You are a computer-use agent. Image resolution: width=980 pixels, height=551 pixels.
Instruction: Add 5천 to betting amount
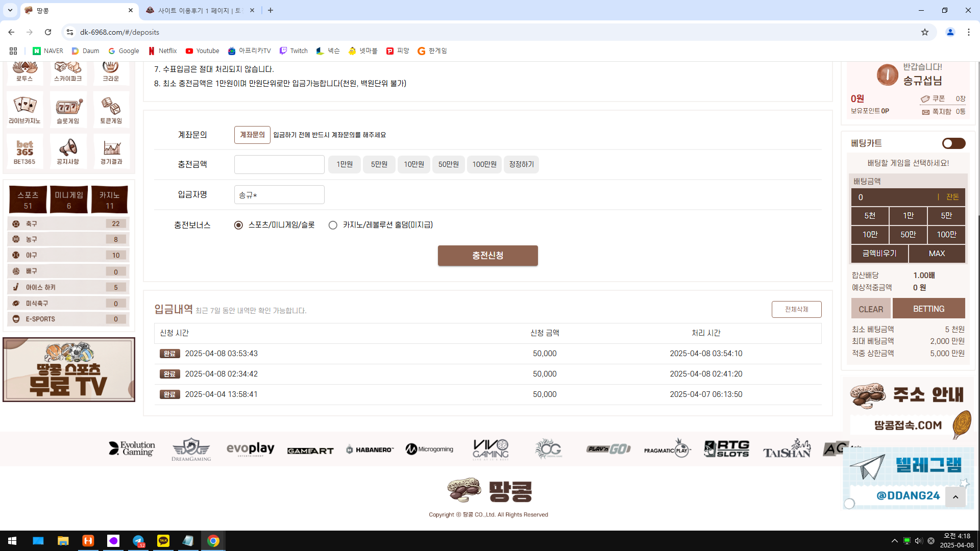point(870,216)
